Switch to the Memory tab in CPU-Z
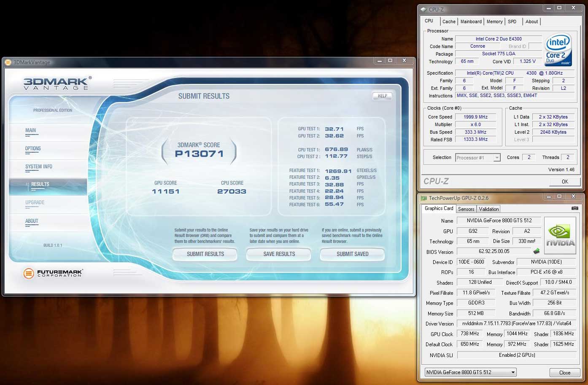588x385 pixels. click(494, 22)
